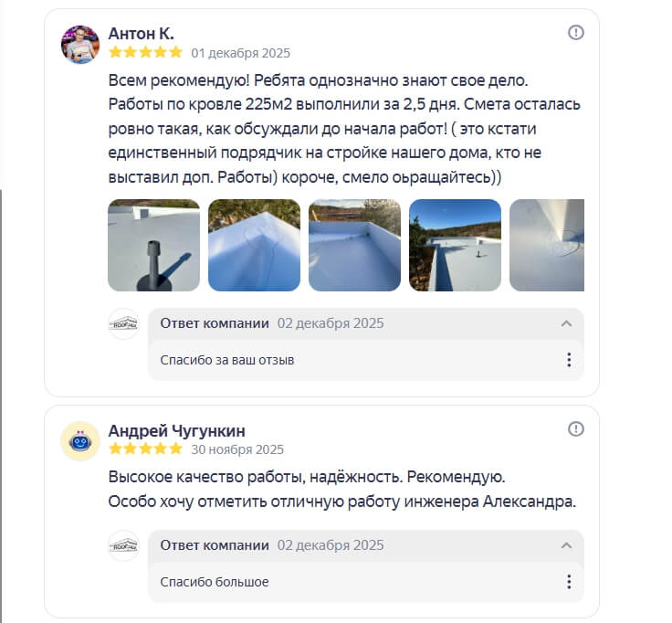
Task: Click Антон К.'s profile avatar
Action: 79,44
